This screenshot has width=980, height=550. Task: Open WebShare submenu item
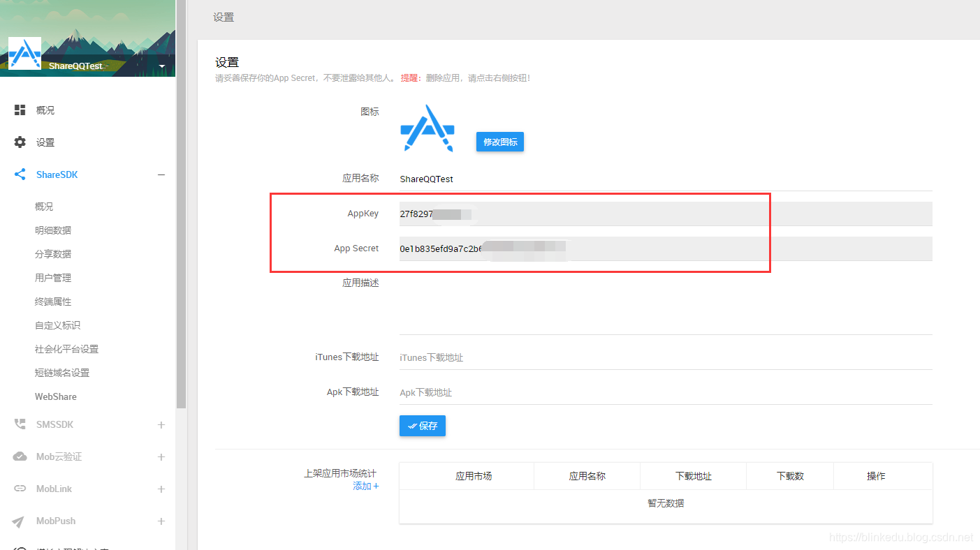[56, 396]
